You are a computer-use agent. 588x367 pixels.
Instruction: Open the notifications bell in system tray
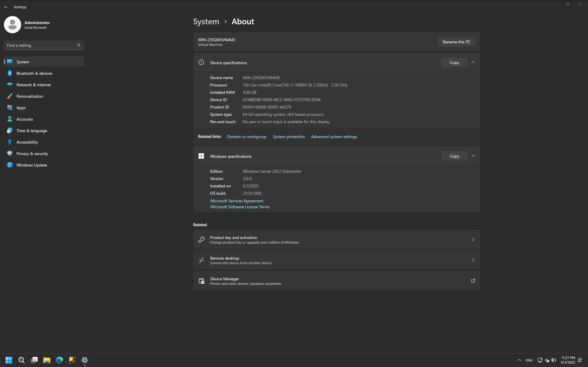pyautogui.click(x=580, y=360)
